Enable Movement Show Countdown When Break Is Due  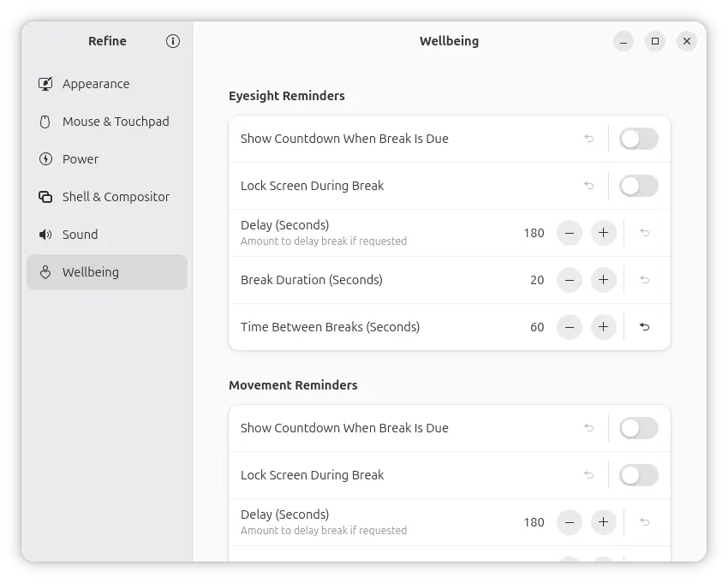click(x=638, y=428)
